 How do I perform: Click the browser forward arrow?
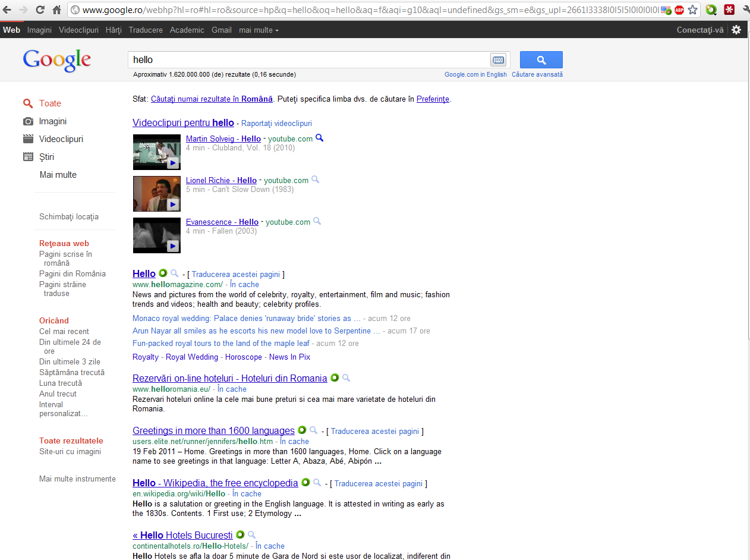24,10
